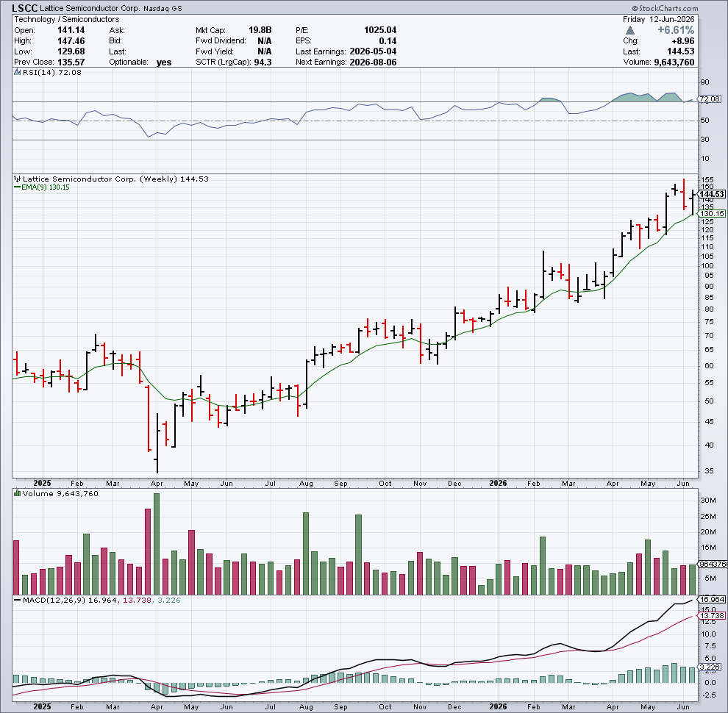Click the Aug label beneath the price chart
The width and height of the screenshot is (728, 713).
click(x=306, y=483)
